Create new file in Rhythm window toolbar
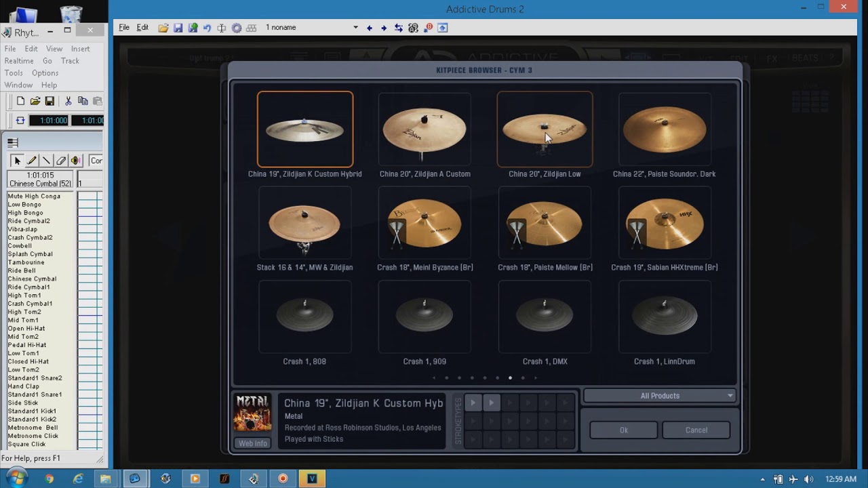Screen dimensions: 868x488 coord(20,101)
